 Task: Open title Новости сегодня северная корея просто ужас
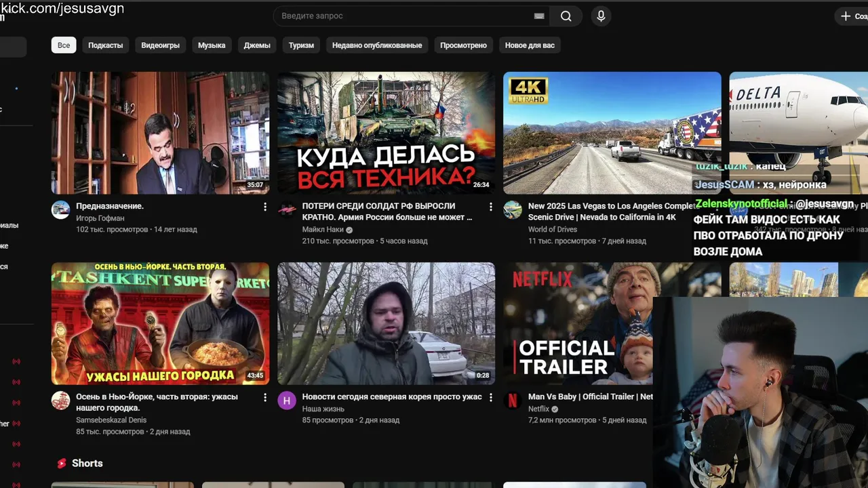(392, 396)
